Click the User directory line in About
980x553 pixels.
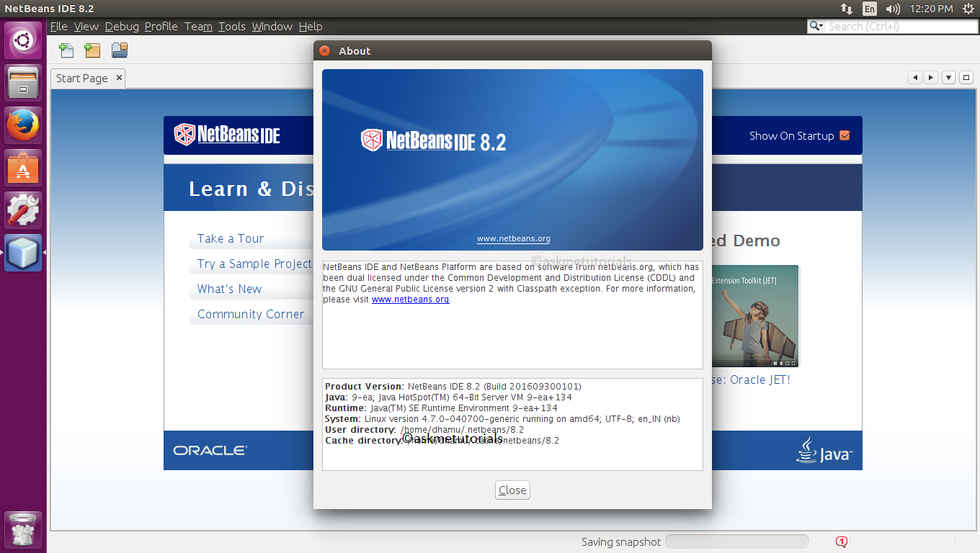[x=424, y=430]
